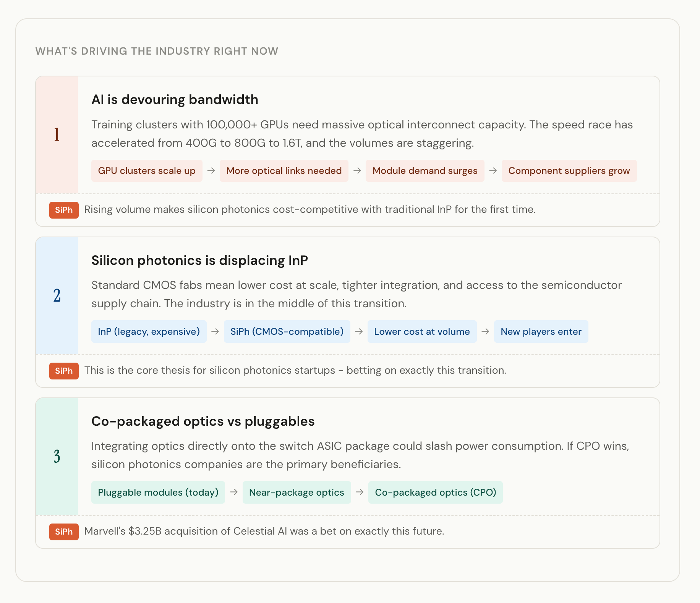Click the number 2 blue sidebar panel

[x=57, y=296]
